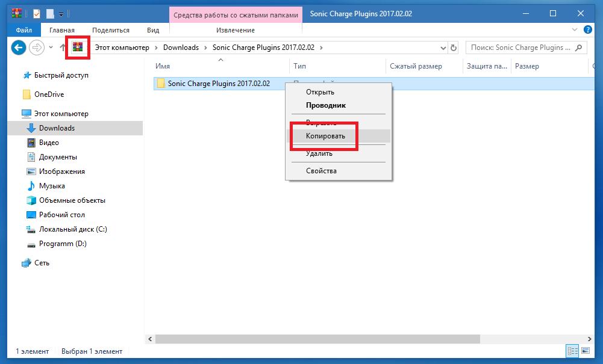The image size is (603, 364).
Task: Click the forward navigation arrow
Action: point(37,48)
